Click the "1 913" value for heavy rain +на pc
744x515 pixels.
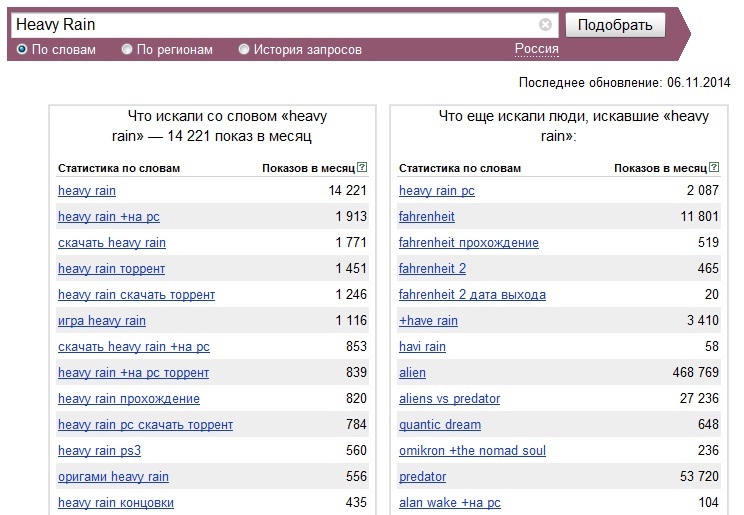click(351, 217)
